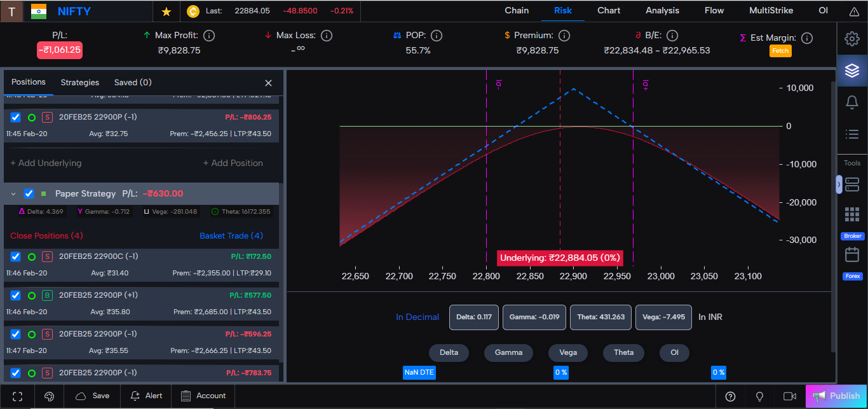This screenshot has width=868, height=409.
Task: Select the highlighted Strategies layers icon in sidebar
Action: coord(852,70)
